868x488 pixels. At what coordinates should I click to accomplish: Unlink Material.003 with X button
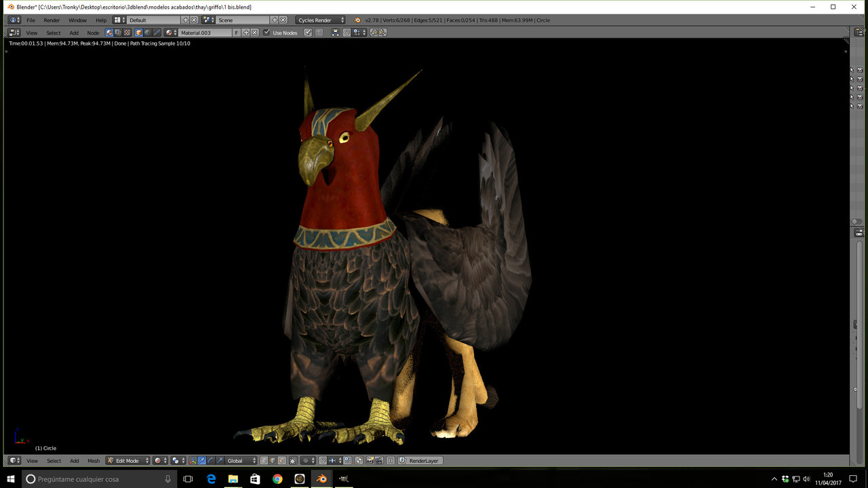[x=255, y=33]
